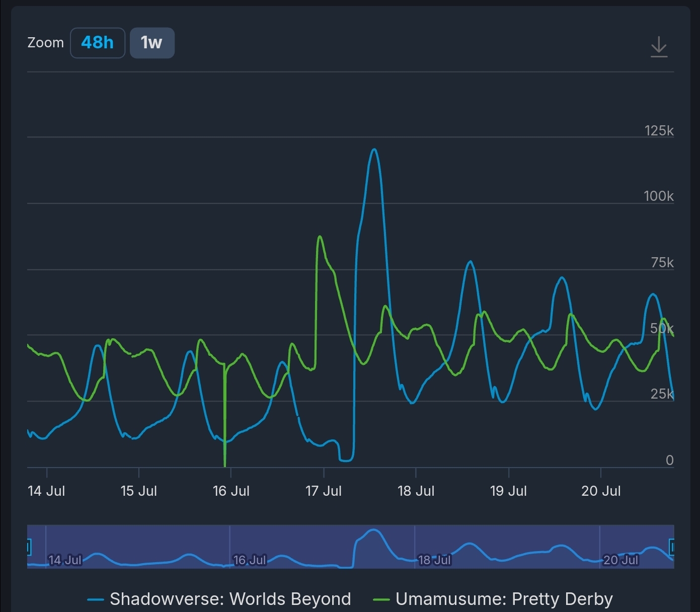Viewport: 700px width, 612px height.
Task: Click the 15 Jul x-axis label
Action: (x=139, y=491)
